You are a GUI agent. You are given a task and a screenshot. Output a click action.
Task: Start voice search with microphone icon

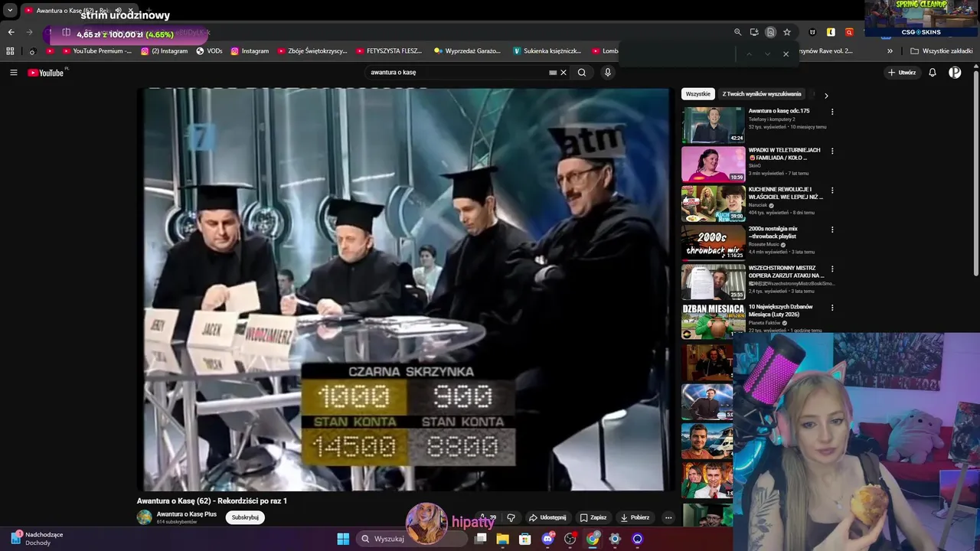point(608,73)
